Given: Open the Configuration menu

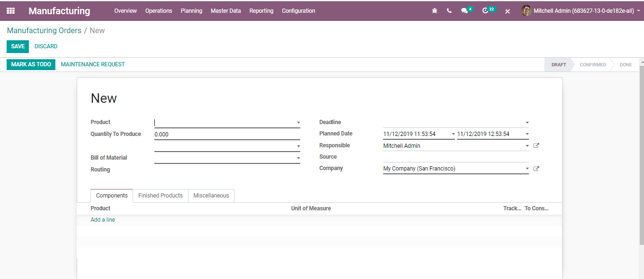Looking at the screenshot, I should (x=298, y=11).
